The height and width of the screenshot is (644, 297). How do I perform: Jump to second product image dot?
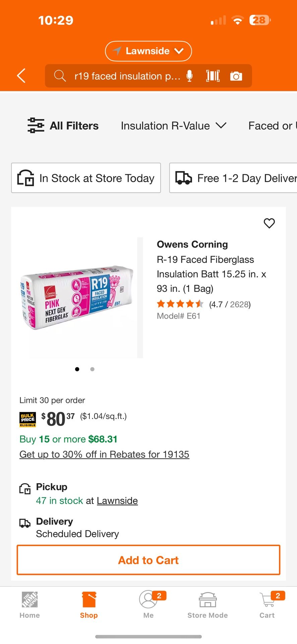tap(93, 369)
